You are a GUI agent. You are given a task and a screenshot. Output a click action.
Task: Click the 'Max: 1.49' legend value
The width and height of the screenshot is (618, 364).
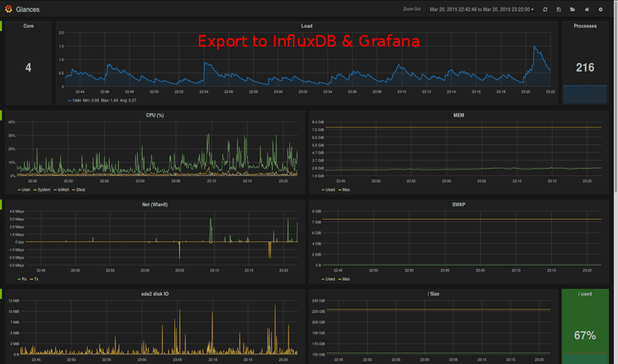tap(109, 100)
